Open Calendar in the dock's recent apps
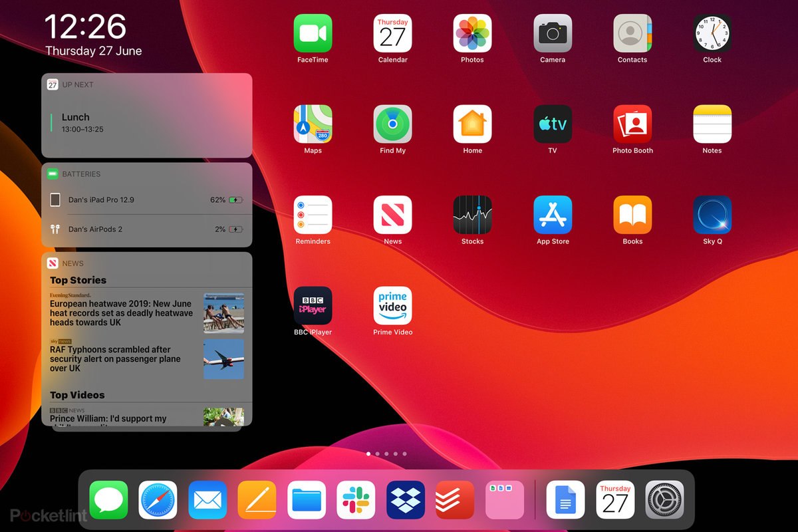 [615, 500]
